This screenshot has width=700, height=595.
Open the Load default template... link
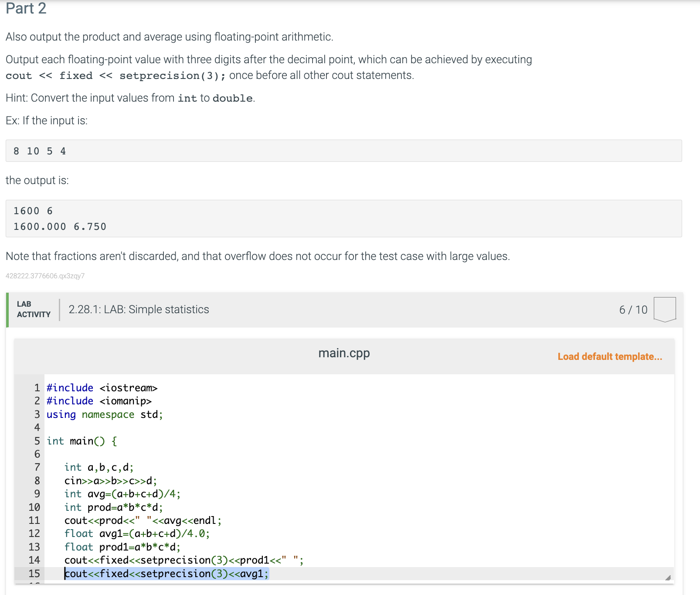[x=609, y=356]
